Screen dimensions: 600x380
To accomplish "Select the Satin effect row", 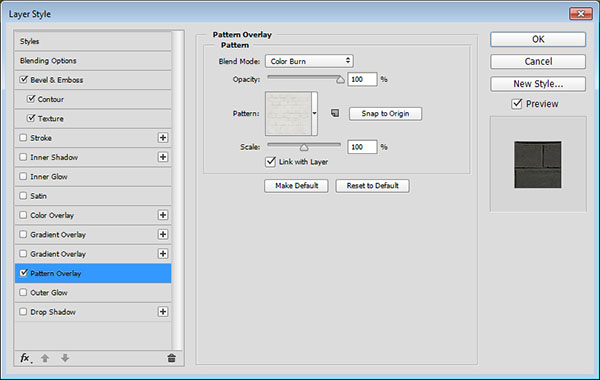I will click(93, 196).
